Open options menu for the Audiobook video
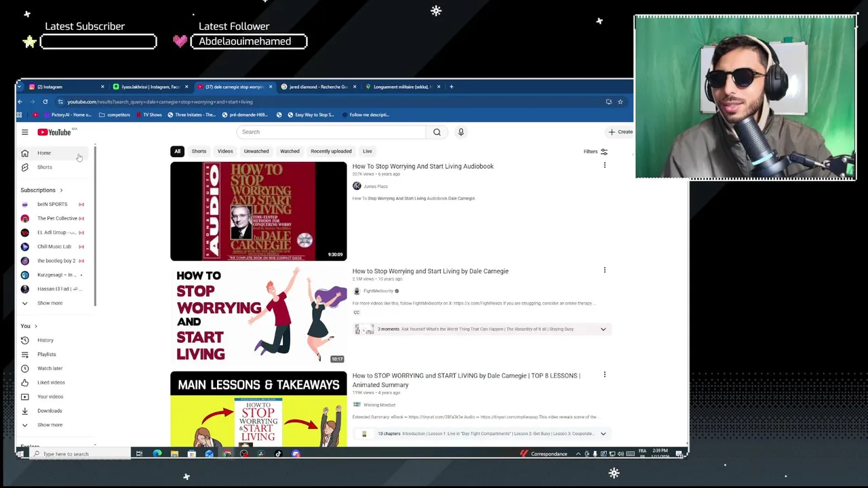This screenshot has height=488, width=868. 604,165
